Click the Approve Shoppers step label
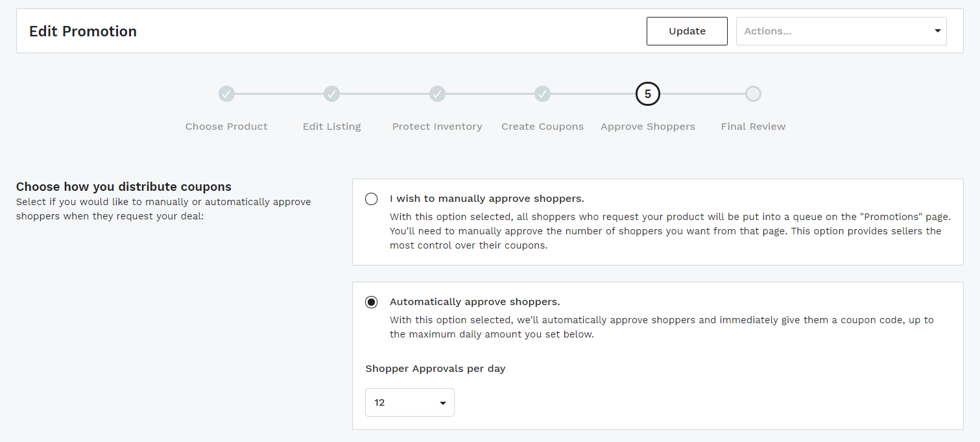The height and width of the screenshot is (442, 980). (x=647, y=126)
